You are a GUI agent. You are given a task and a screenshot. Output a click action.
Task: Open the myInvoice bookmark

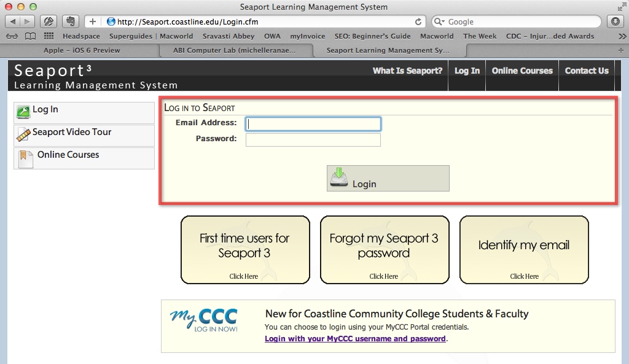pyautogui.click(x=308, y=36)
